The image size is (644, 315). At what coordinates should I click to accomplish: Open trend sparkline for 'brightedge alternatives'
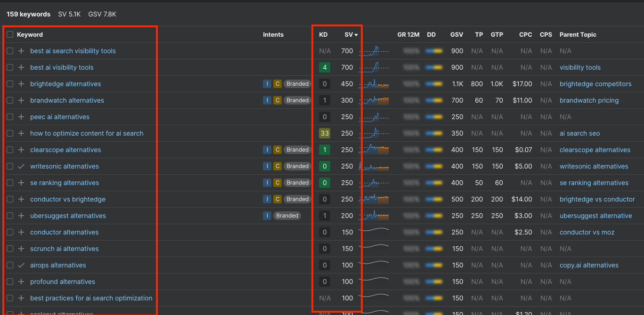(374, 84)
